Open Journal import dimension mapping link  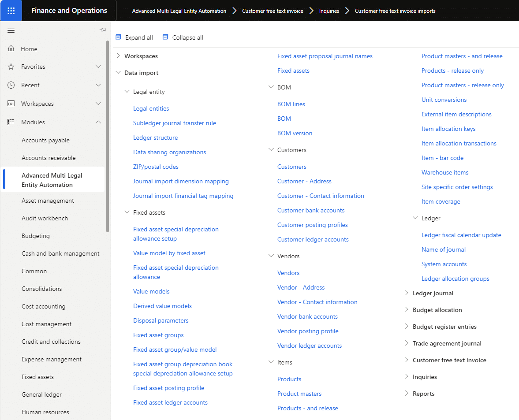181,181
